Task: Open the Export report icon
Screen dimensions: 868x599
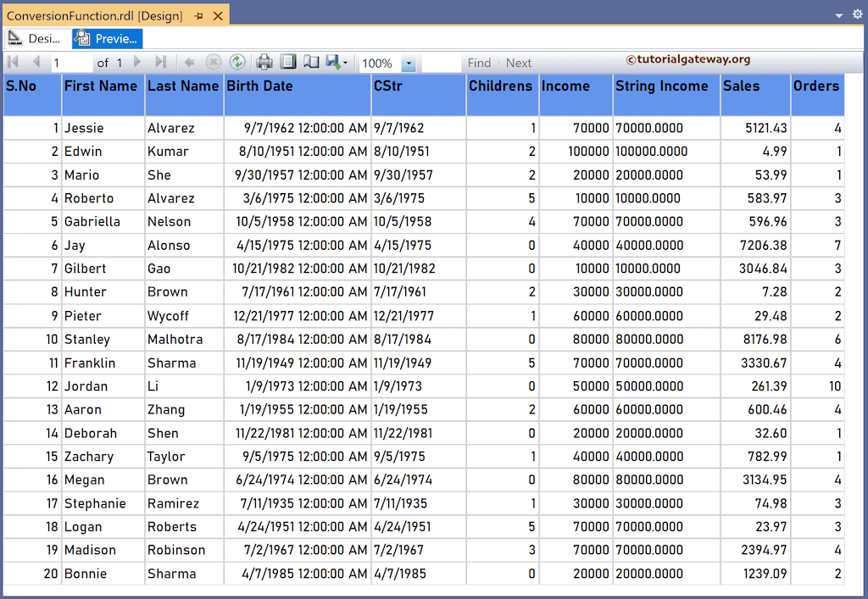Action: [332, 62]
